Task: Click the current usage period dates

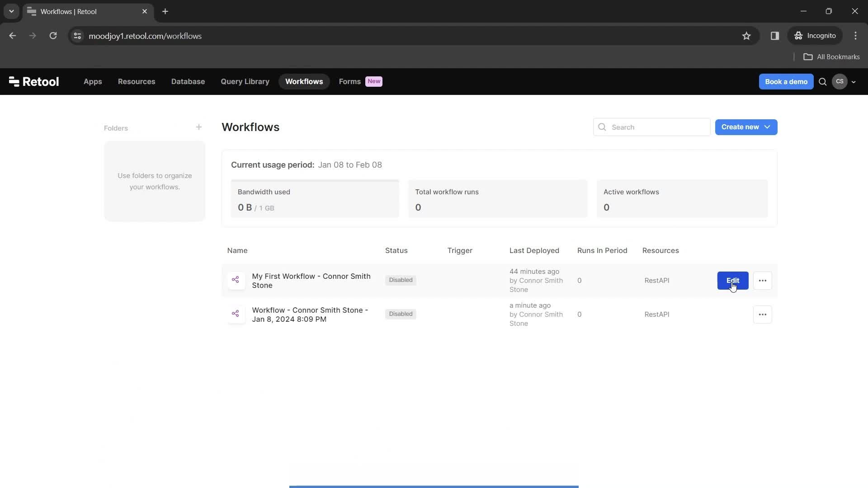Action: (350, 165)
